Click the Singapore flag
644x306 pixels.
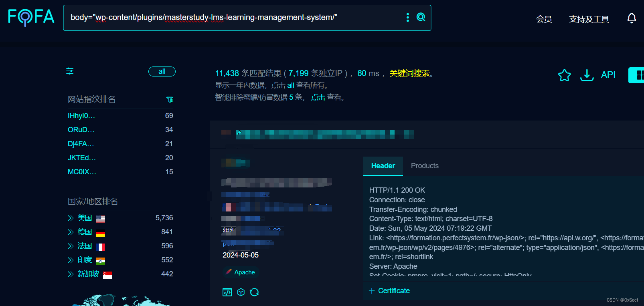[x=107, y=275]
